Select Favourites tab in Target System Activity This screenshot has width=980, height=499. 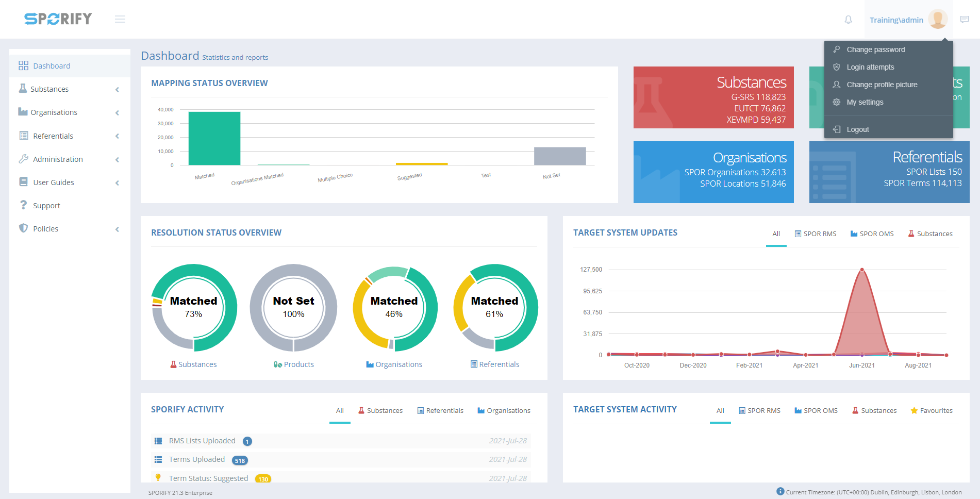click(x=931, y=410)
